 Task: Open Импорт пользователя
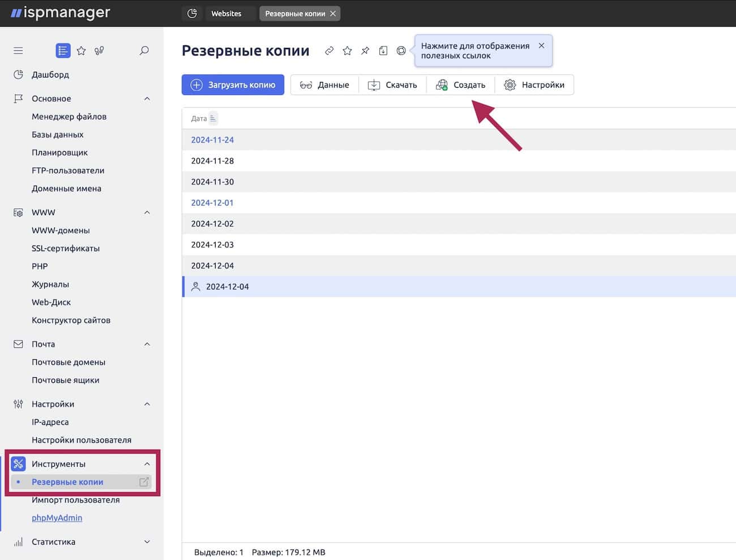[76, 500]
